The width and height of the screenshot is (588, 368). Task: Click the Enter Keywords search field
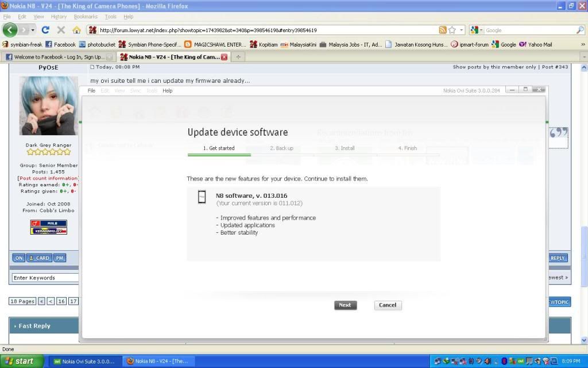coord(45,278)
